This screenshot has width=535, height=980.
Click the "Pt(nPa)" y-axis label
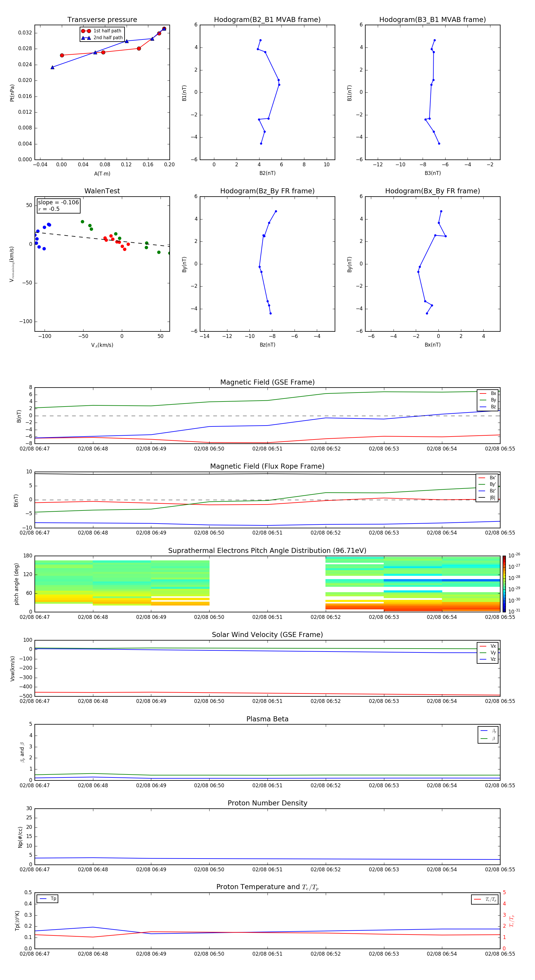point(12,92)
